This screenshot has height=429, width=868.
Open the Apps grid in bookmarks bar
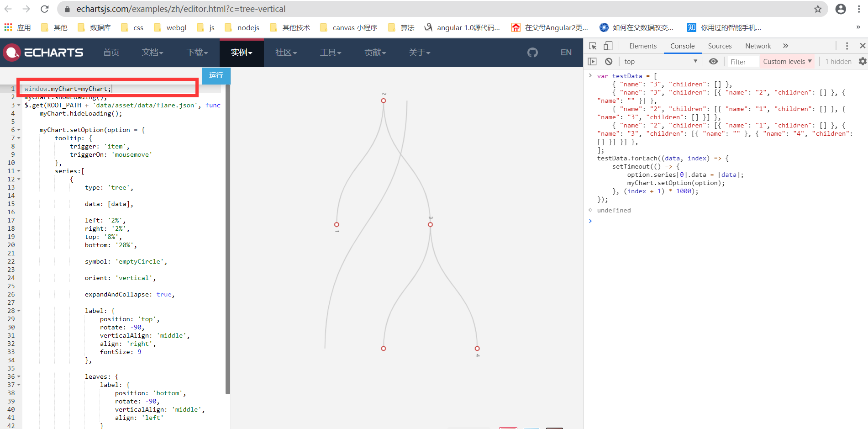tap(8, 27)
